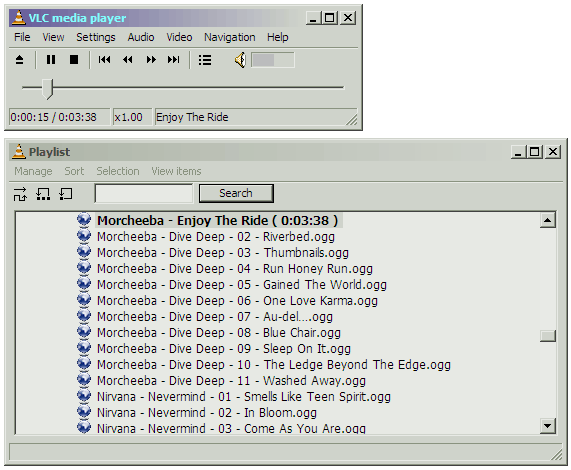The height and width of the screenshot is (470, 571).
Task: Minimize the VLC media player window
Action: pos(314,18)
